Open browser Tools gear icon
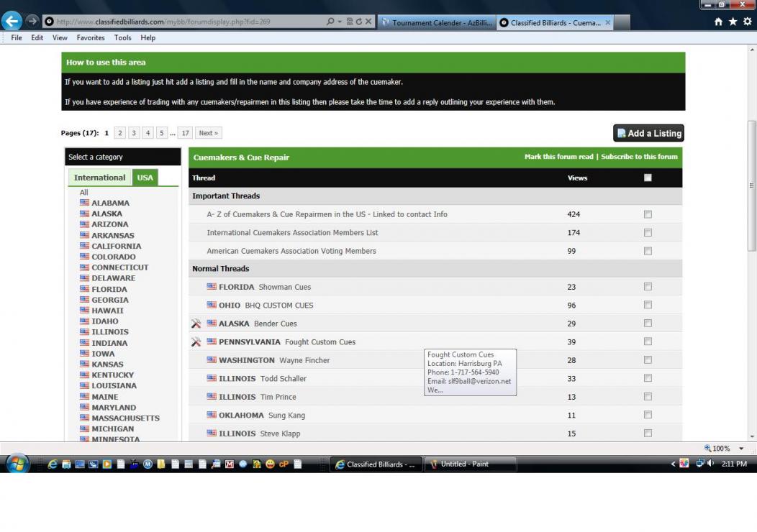The height and width of the screenshot is (532, 757). coord(748,22)
